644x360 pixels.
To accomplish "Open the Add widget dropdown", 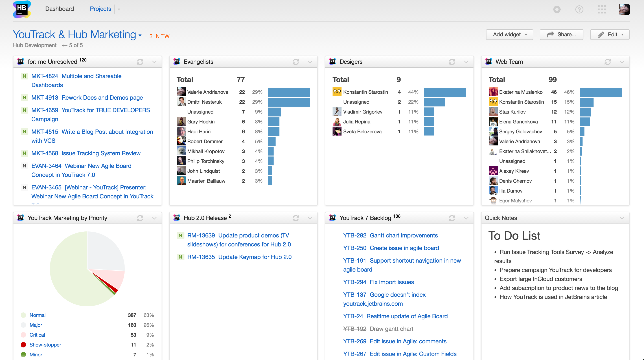I will pyautogui.click(x=509, y=35).
